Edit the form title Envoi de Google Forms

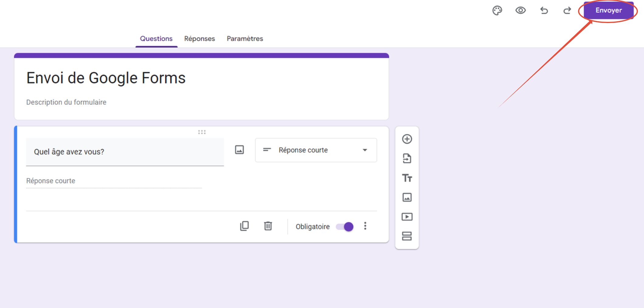click(106, 78)
